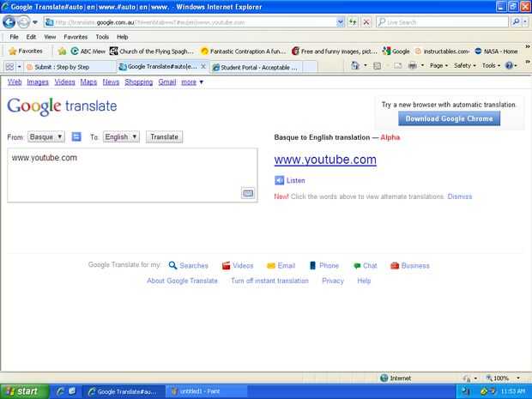532x399 pixels.
Task: Open the Free and funny images favorite
Action: tap(334, 51)
